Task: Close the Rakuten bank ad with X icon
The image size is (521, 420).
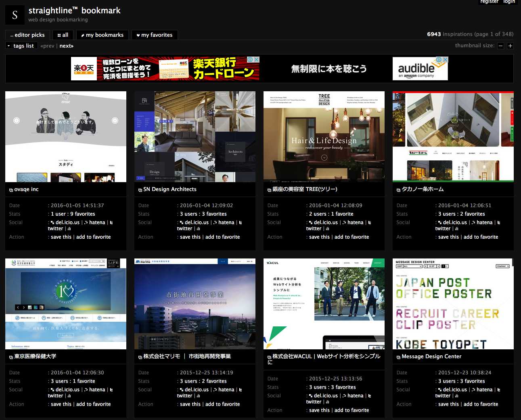Action: [256, 60]
